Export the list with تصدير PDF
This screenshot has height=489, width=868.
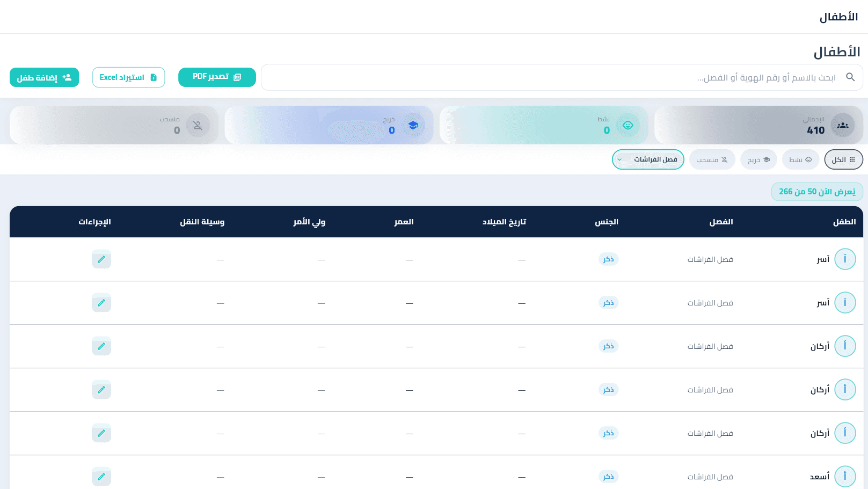click(217, 77)
